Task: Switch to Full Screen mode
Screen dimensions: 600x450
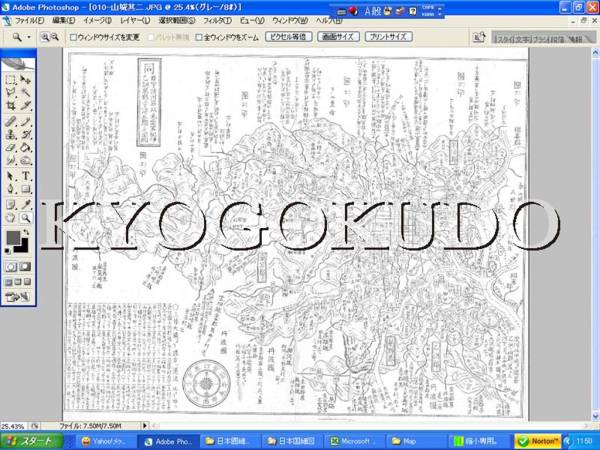Action: click(27, 282)
